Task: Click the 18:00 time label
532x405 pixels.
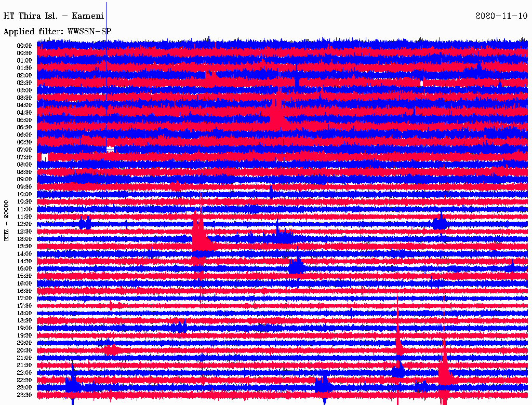Action: pos(24,313)
